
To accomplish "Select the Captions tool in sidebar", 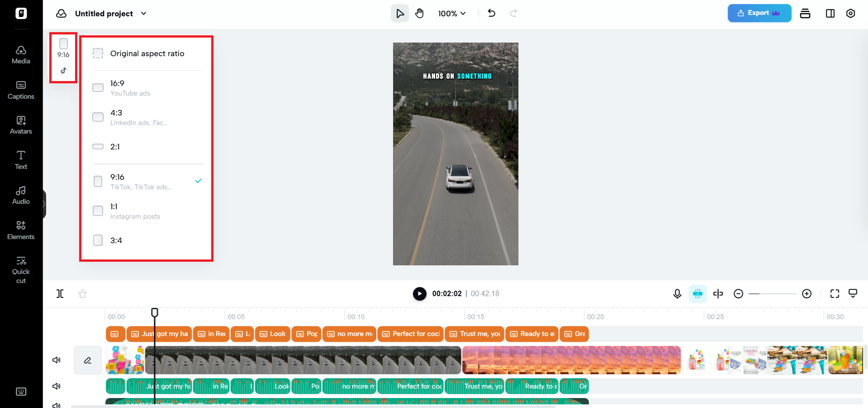I will pos(20,90).
